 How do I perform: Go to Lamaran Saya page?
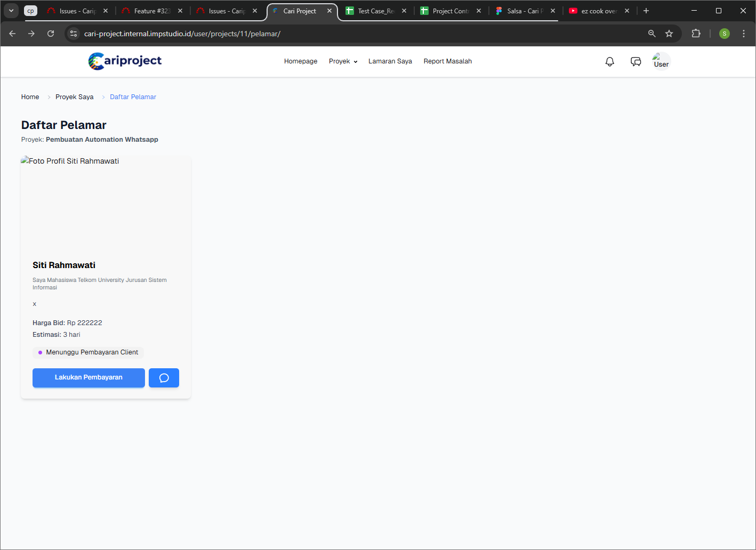[x=390, y=61]
